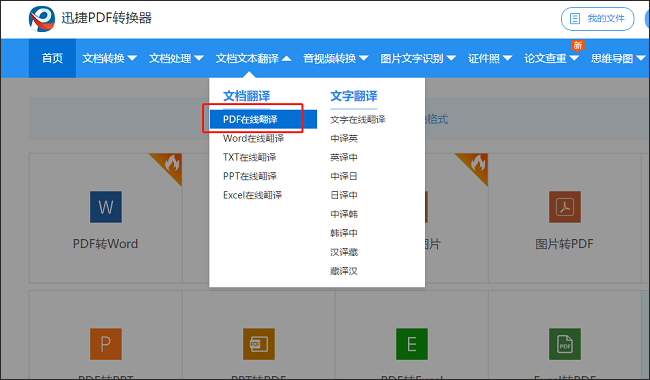This screenshot has height=380, width=650.
Task: Expand the 证件照 dropdown menu
Action: pyautogui.click(x=490, y=58)
